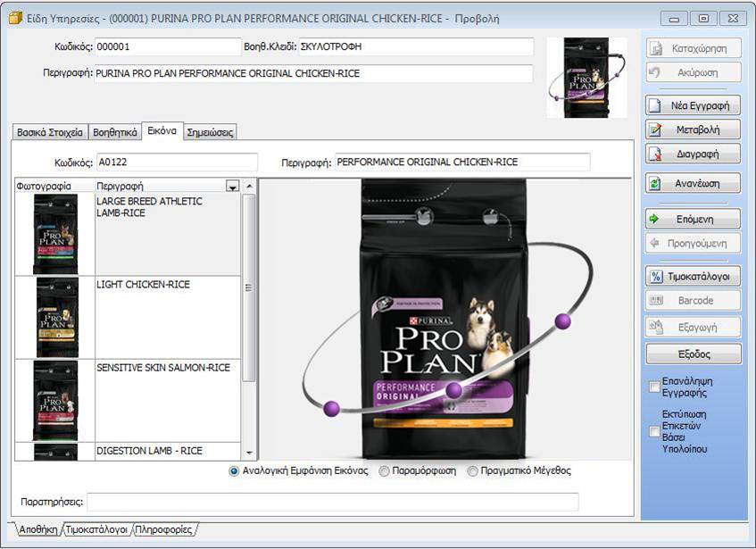The image size is (756, 549).
Task: Click the Ανανέωση button label
Action: 697,183
